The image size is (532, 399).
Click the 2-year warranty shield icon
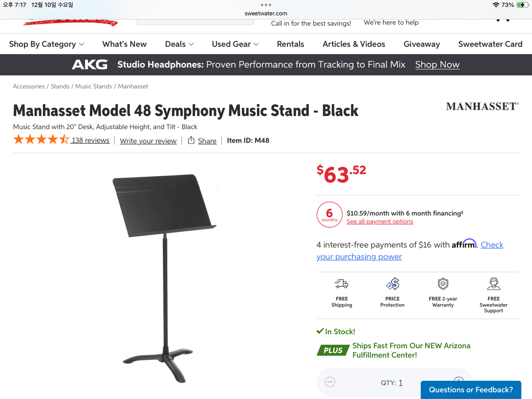pos(443,284)
